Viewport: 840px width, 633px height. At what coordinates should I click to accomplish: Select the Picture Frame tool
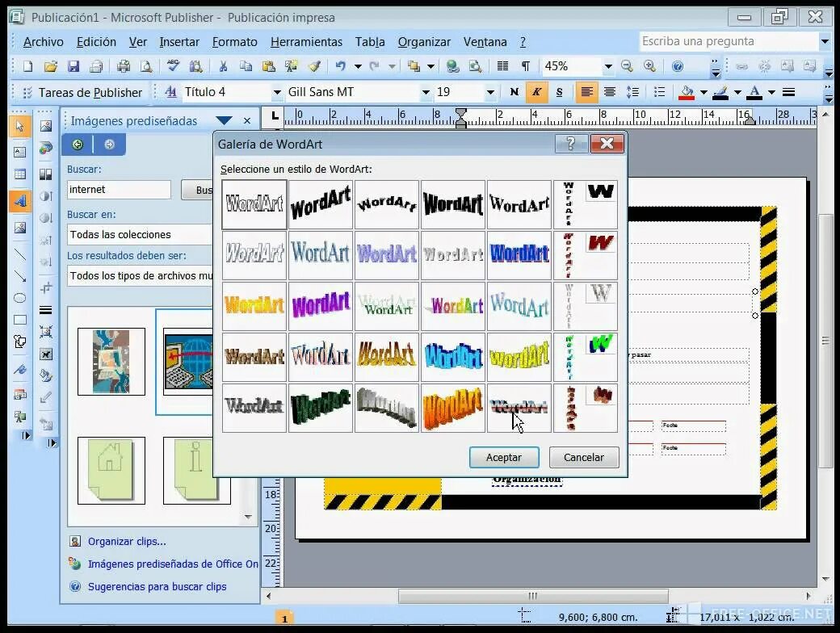tap(20, 228)
